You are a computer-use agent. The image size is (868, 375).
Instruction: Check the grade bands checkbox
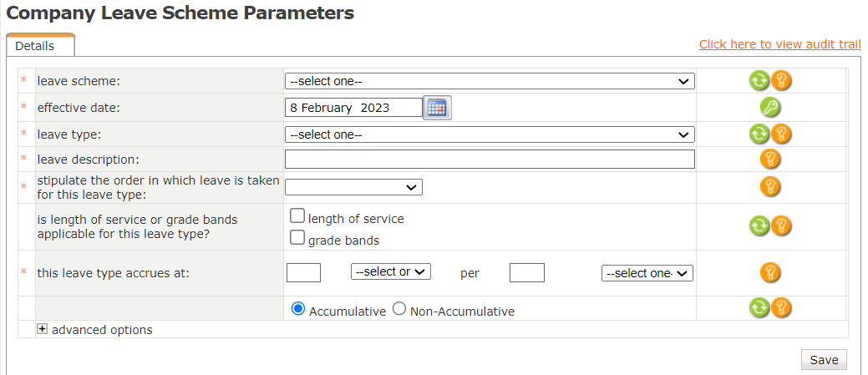297,238
